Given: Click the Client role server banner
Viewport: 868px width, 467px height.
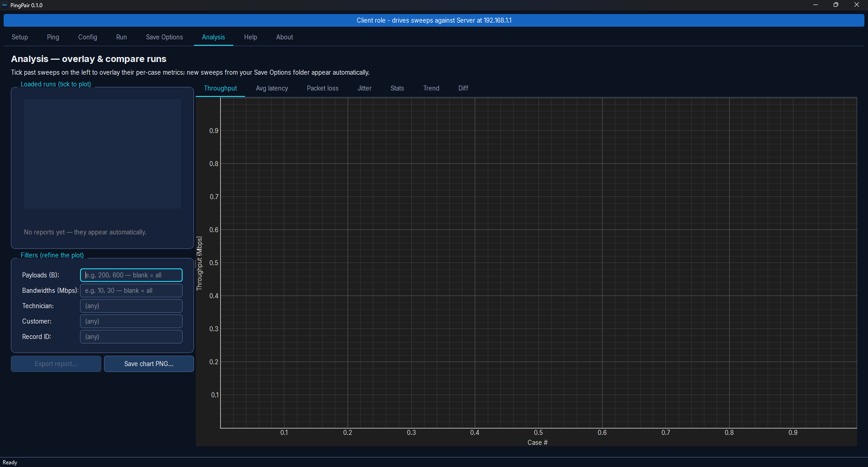Looking at the screenshot, I should [434, 20].
